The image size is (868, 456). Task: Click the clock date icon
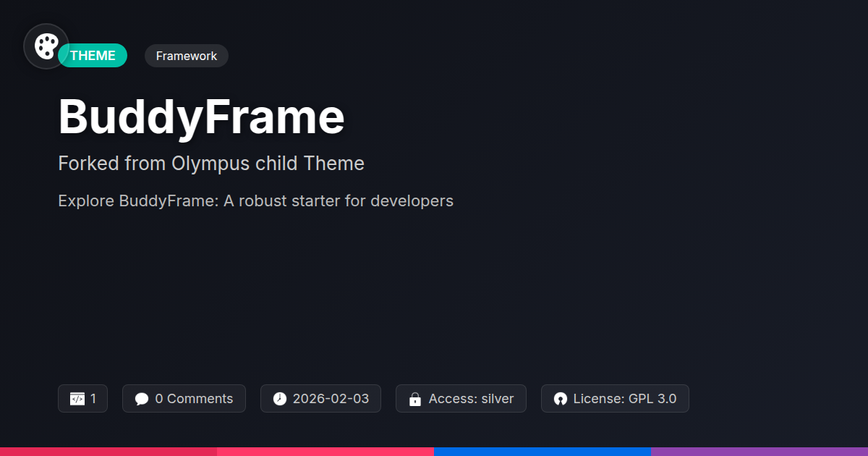click(x=280, y=399)
